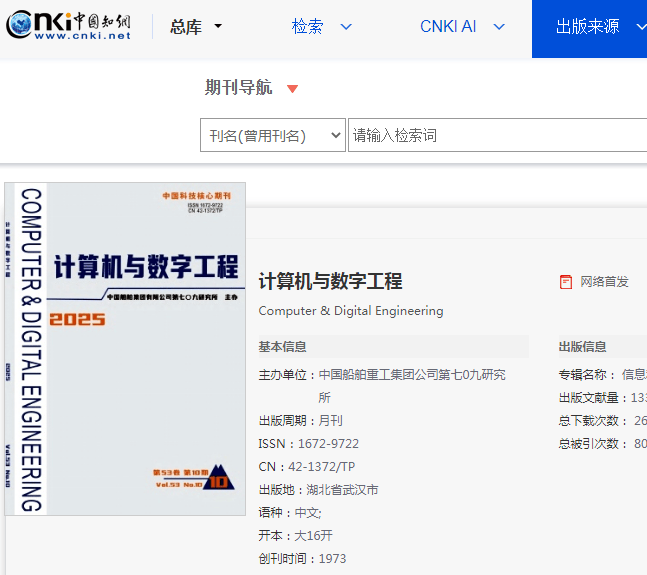
Task: Expand the chevron next to CNKI AI
Action: click(498, 27)
